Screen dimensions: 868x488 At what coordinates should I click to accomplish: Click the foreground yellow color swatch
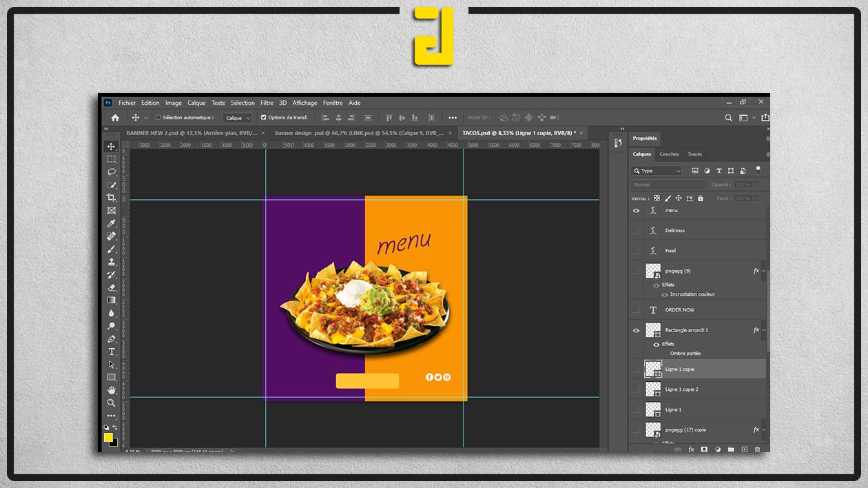[x=108, y=437]
